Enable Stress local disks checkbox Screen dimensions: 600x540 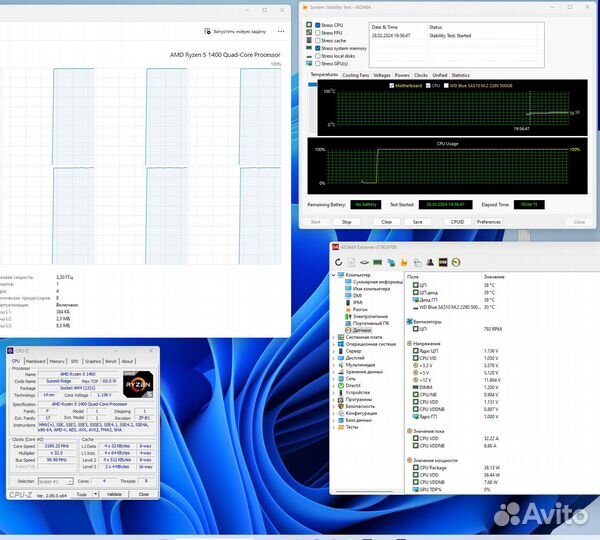[318, 56]
